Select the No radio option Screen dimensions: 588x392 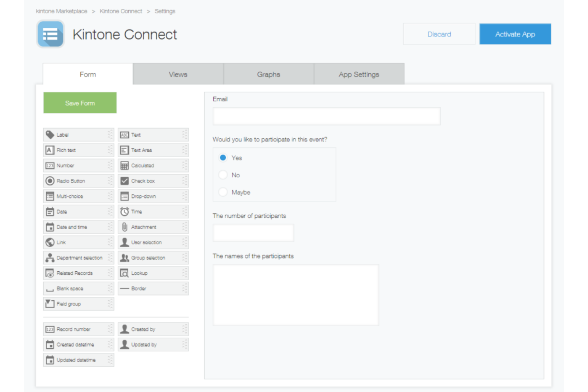point(223,175)
